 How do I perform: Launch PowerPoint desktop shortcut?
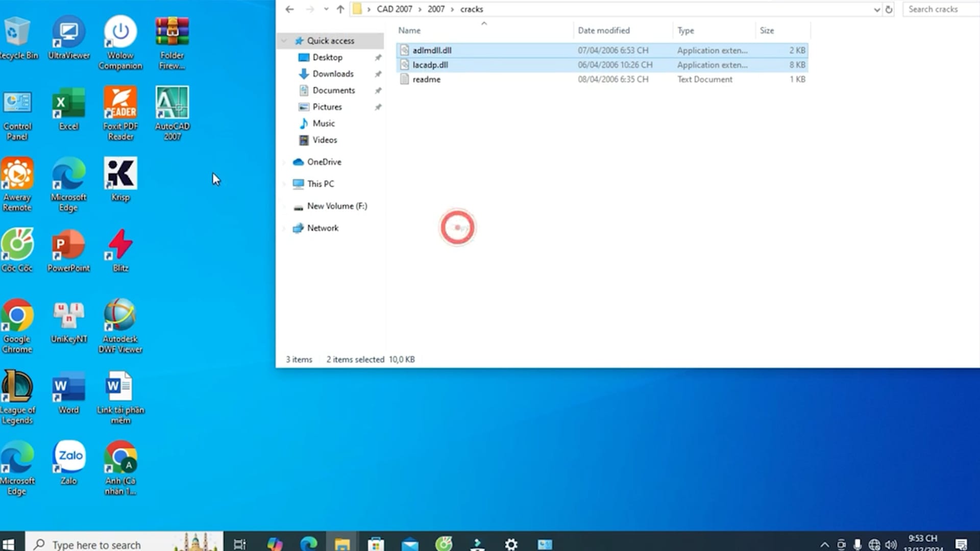click(x=68, y=251)
